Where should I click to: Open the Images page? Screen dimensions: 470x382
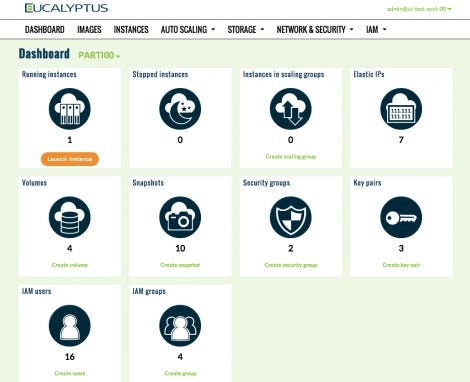[x=89, y=29]
